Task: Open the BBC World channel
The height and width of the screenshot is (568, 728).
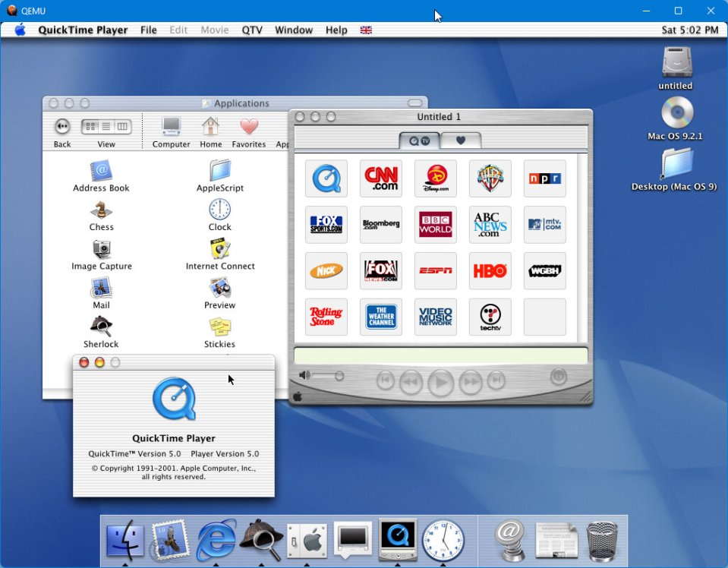Action: click(436, 225)
